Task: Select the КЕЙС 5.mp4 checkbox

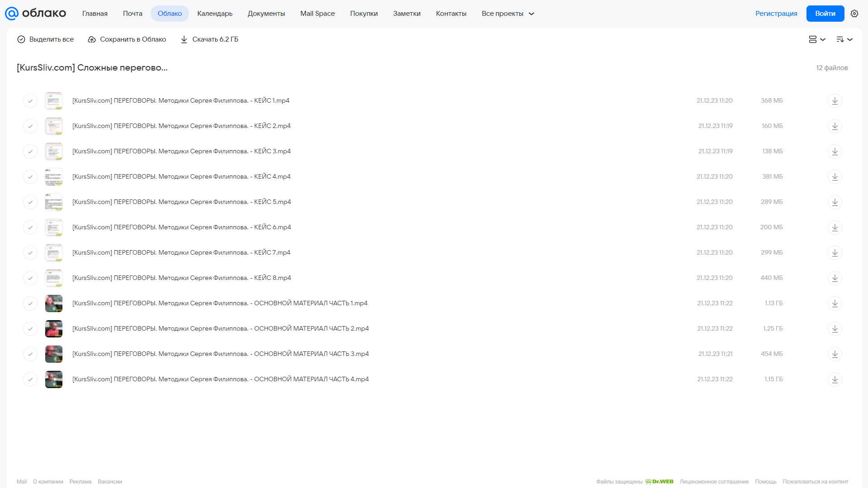Action: (30, 202)
